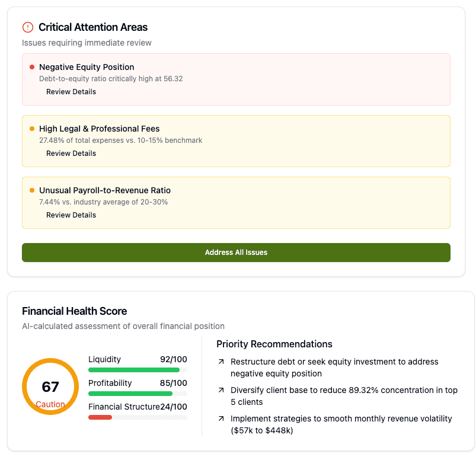Open Review Details for Negative Equity Position

(71, 92)
